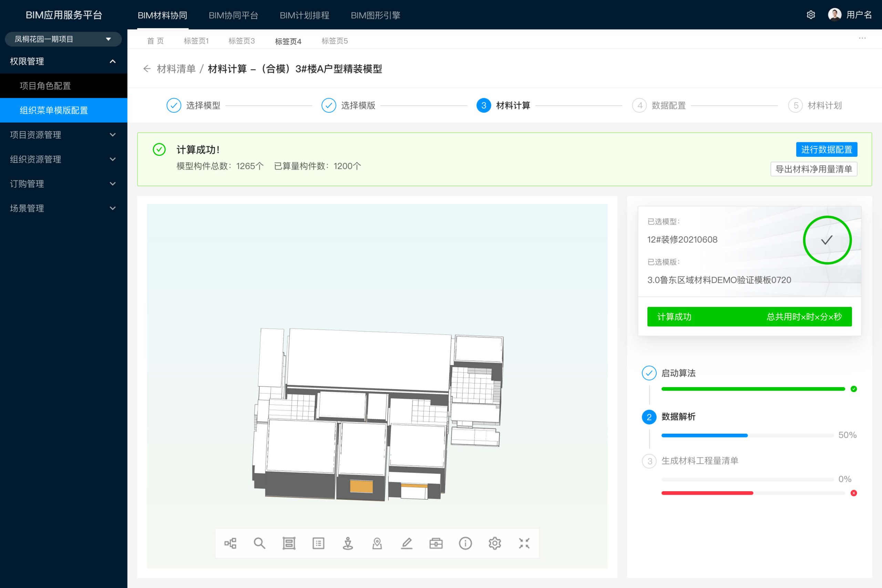Switch to the BIM协同平台 top menu
The height and width of the screenshot is (588, 882).
coord(233,16)
